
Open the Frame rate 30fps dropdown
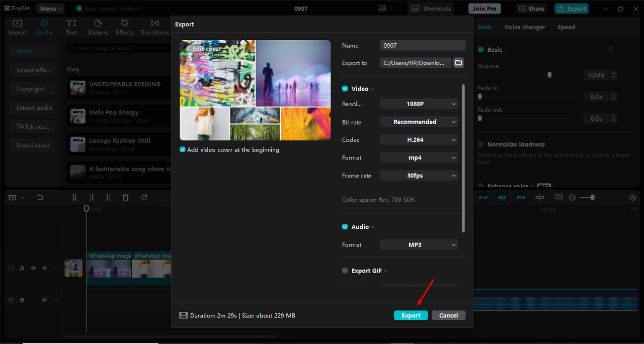click(419, 176)
